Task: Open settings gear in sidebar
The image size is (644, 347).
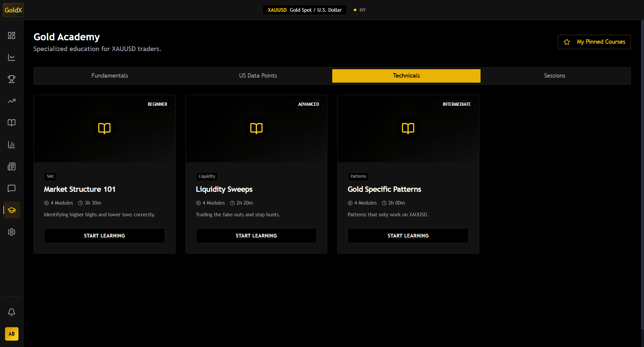Action: [11, 232]
